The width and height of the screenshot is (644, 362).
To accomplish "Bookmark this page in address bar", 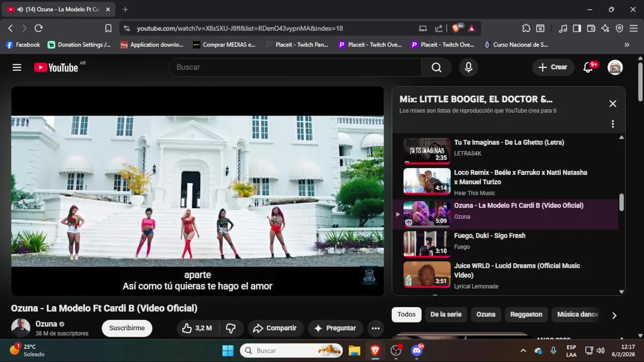I will point(108,29).
